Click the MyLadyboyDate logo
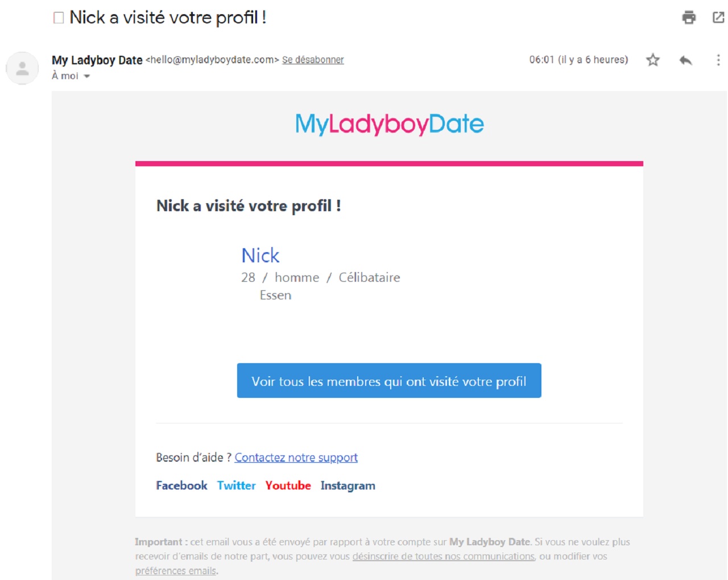The height and width of the screenshot is (580, 728). [x=389, y=123]
